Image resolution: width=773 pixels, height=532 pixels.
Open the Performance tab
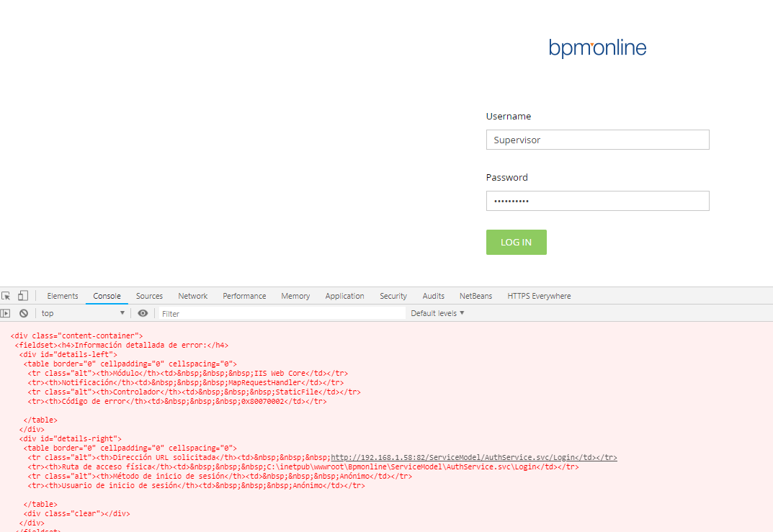[244, 296]
